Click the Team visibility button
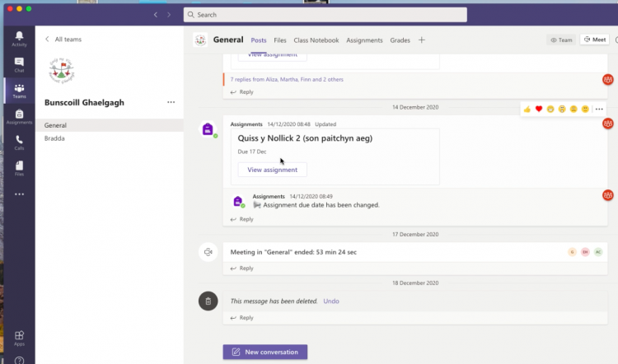The height and width of the screenshot is (364, 618). 561,40
